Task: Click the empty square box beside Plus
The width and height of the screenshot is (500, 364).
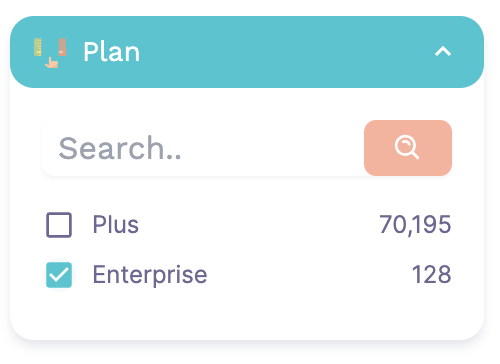Action: click(x=59, y=225)
